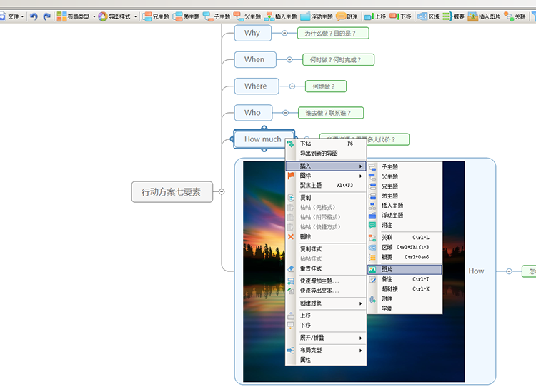
Task: Choose 删除 in the context menu
Action: coord(326,236)
